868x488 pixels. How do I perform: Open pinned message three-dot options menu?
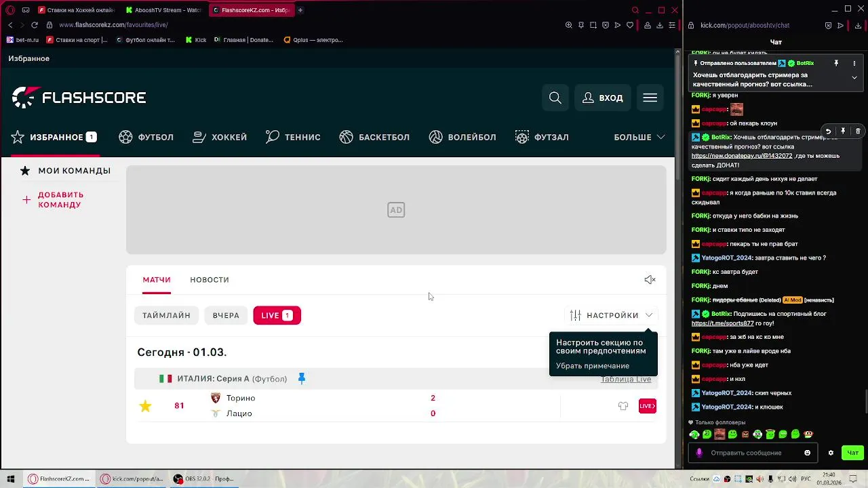(854, 63)
